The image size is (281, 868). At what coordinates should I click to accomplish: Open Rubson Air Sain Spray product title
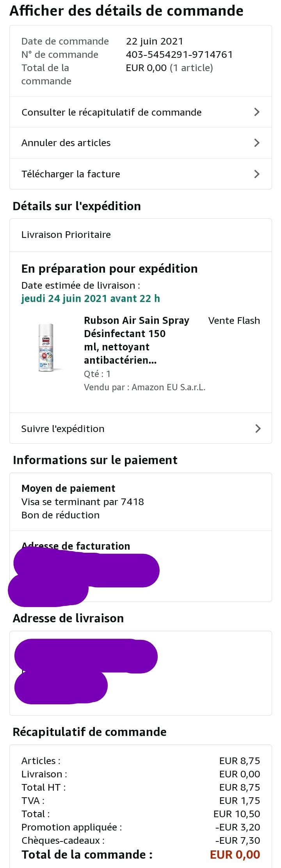pos(137,340)
